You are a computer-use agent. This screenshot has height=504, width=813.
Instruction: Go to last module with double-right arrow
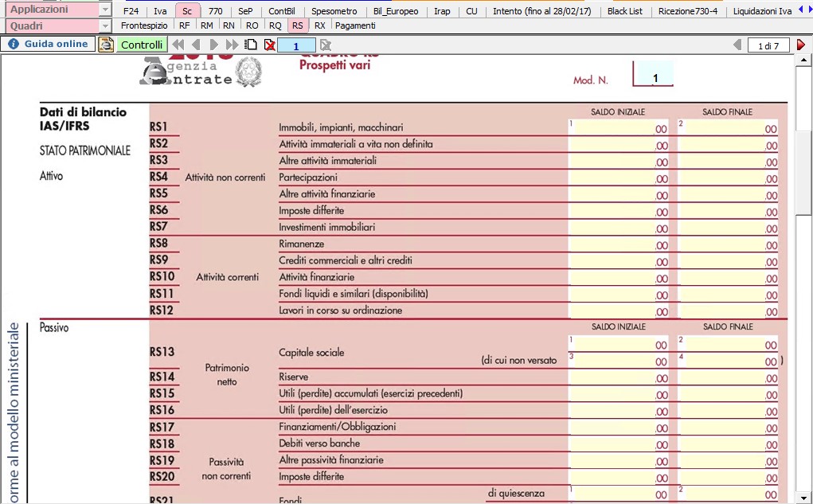[232, 45]
